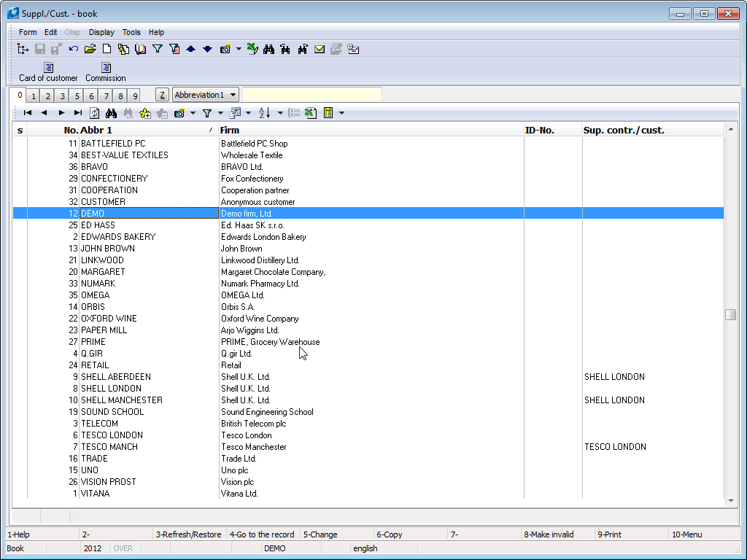Click the Excel export icon in grid toolbar

311,113
